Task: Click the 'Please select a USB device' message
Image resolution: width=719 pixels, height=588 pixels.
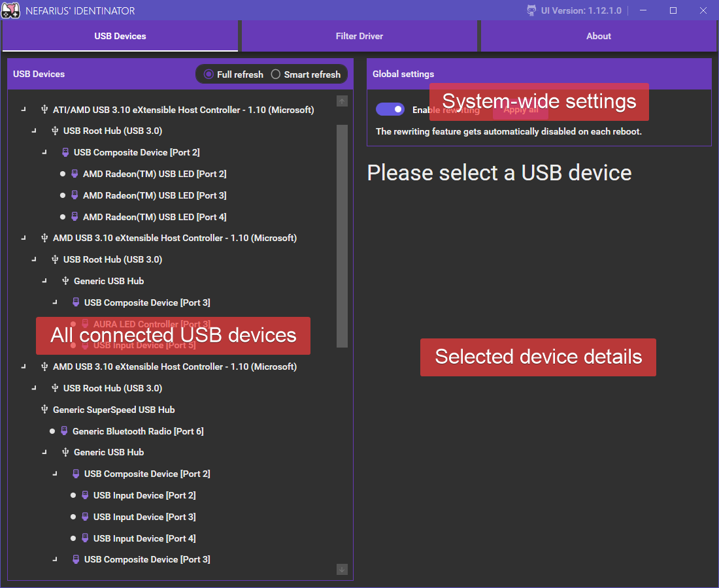Action: tap(499, 172)
